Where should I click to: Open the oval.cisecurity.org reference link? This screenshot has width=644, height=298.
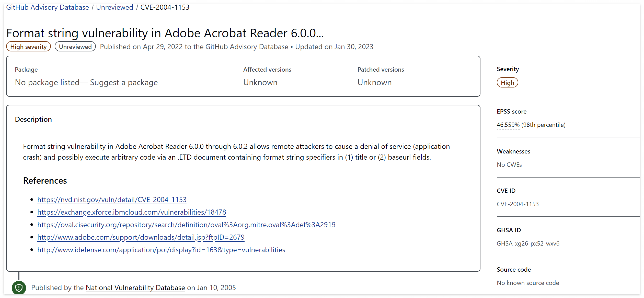[186, 225]
